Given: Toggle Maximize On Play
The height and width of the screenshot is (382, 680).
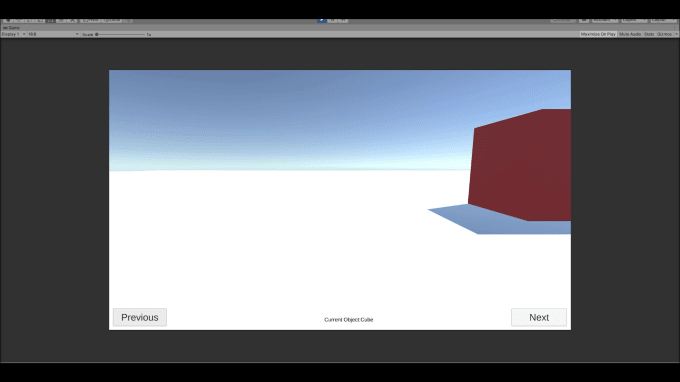Looking at the screenshot, I should (598, 34).
